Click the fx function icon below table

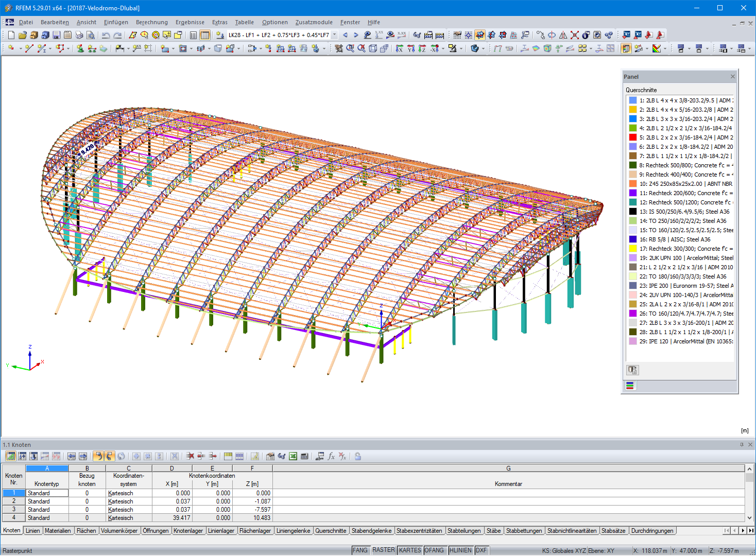pyautogui.click(x=331, y=456)
